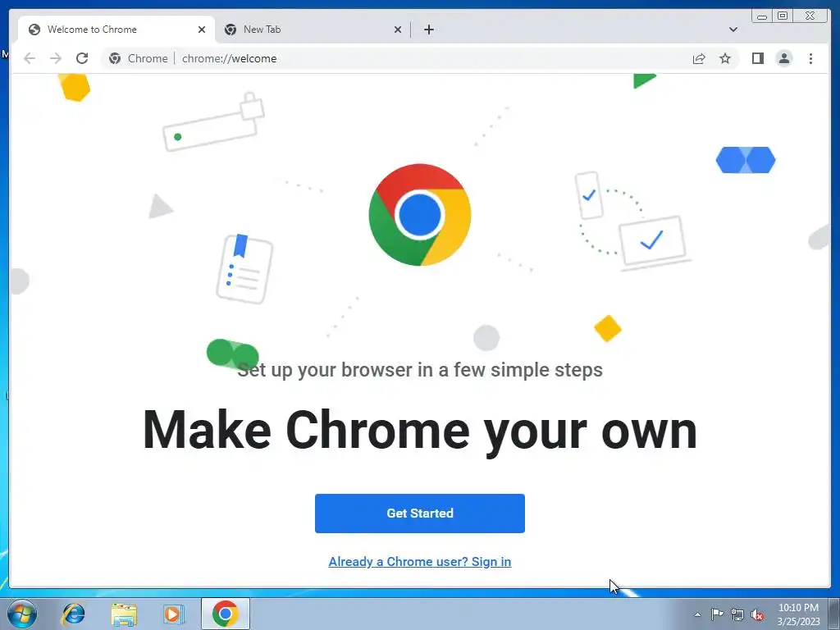Open Windows Explorer folder in taskbar
Screen dimensions: 840x630
[x=124, y=614]
